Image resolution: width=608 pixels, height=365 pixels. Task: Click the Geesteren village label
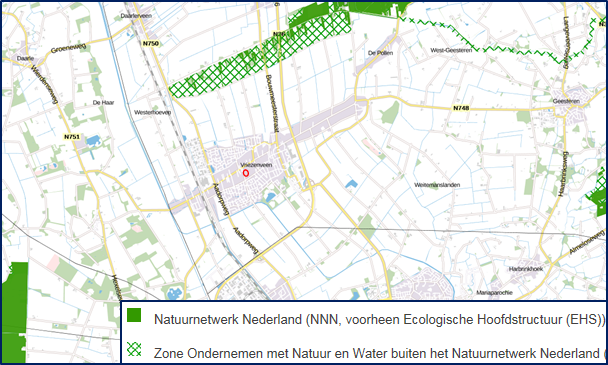pos(566,101)
